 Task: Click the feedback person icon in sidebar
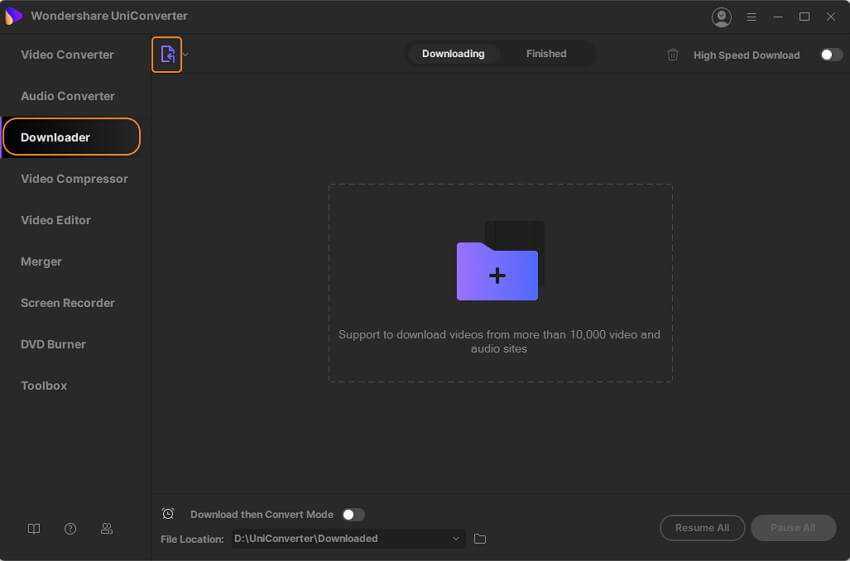[x=107, y=529]
